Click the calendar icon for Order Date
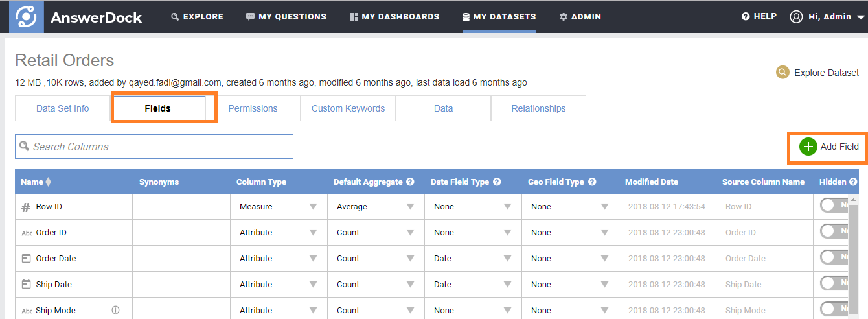The height and width of the screenshot is (319, 868). point(26,258)
